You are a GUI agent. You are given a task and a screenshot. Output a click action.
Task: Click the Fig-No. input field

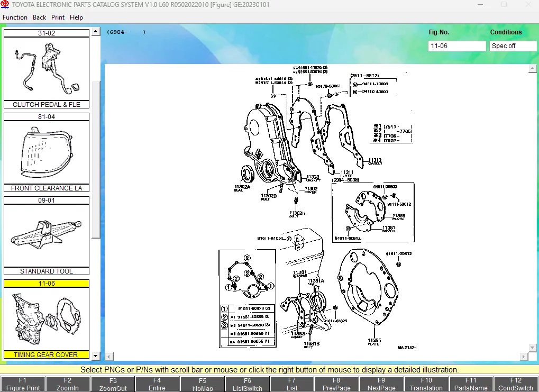456,46
